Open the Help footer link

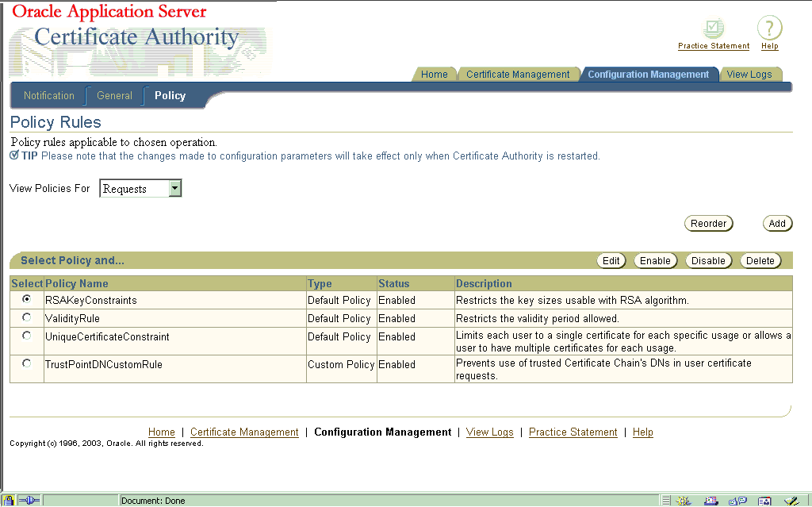[x=642, y=432]
